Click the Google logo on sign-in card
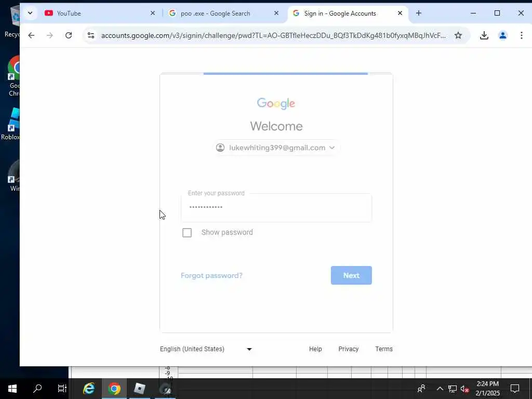532x399 pixels. [276, 103]
